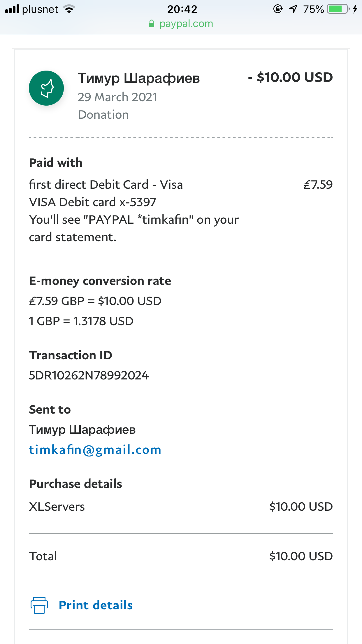
Task: Tap the green padlock security icon
Action: click(152, 24)
